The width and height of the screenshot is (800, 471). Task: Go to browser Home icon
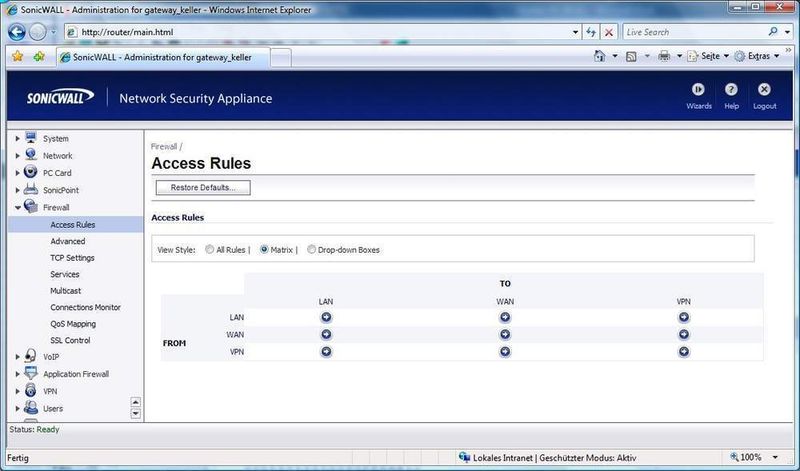click(x=600, y=56)
